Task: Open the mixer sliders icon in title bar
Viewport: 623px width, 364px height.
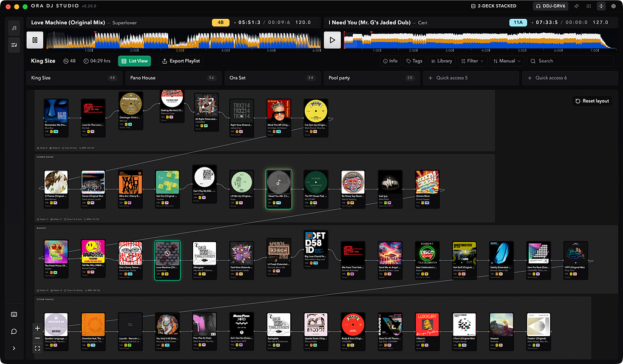Action: (x=588, y=6)
